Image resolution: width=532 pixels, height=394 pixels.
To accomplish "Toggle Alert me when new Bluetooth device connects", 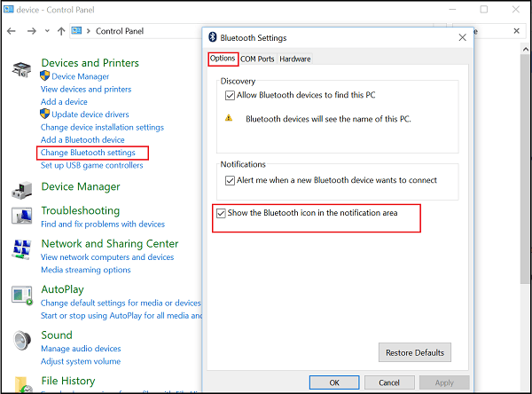I will click(x=230, y=180).
